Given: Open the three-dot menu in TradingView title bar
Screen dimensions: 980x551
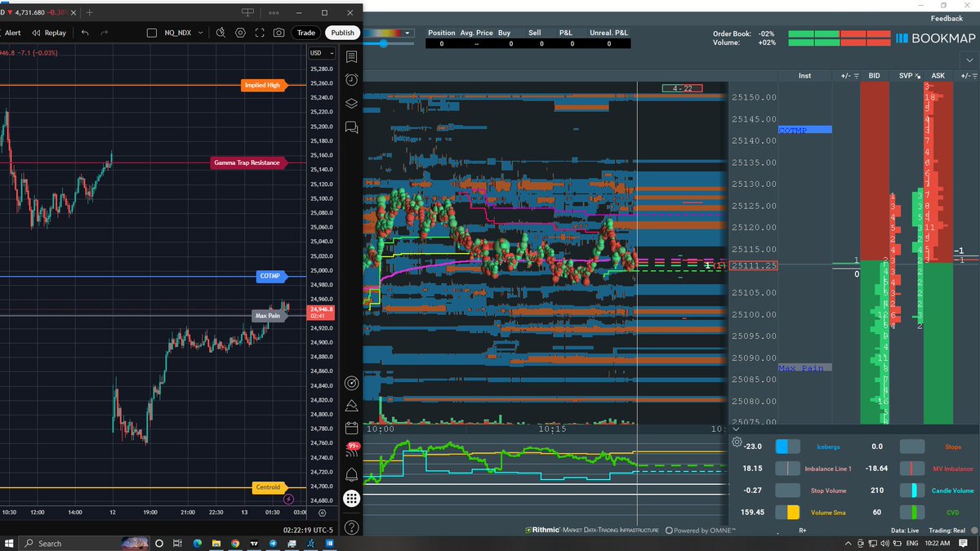Looking at the screenshot, I should coord(274,12).
